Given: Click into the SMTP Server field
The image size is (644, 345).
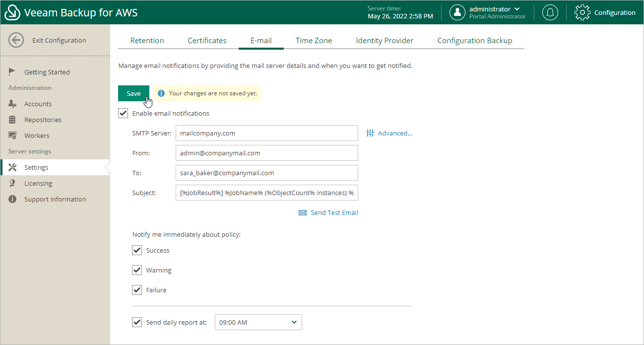Looking at the screenshot, I should click(266, 133).
